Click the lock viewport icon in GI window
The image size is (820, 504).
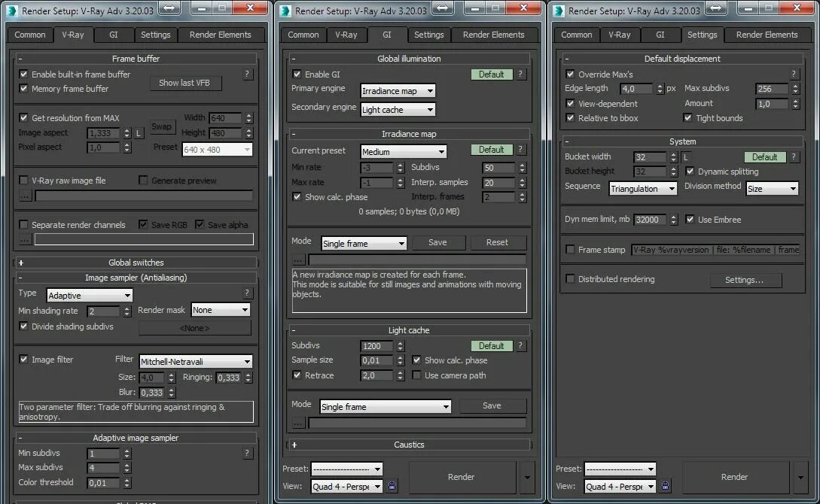point(392,486)
